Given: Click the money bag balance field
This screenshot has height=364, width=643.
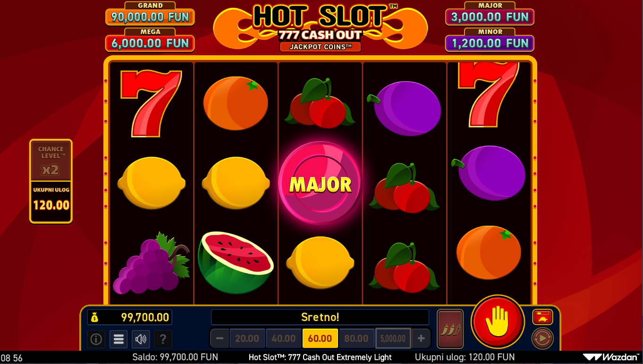Looking at the screenshot, I should pyautogui.click(x=130, y=317).
